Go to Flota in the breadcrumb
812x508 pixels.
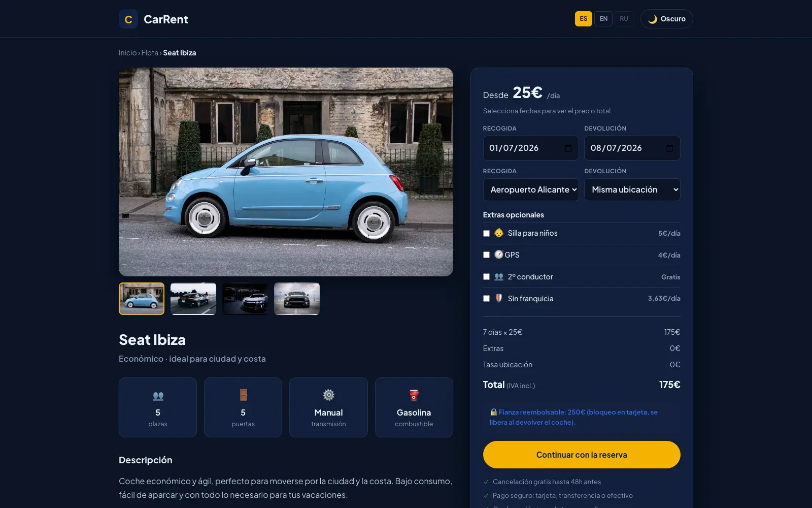pos(150,53)
